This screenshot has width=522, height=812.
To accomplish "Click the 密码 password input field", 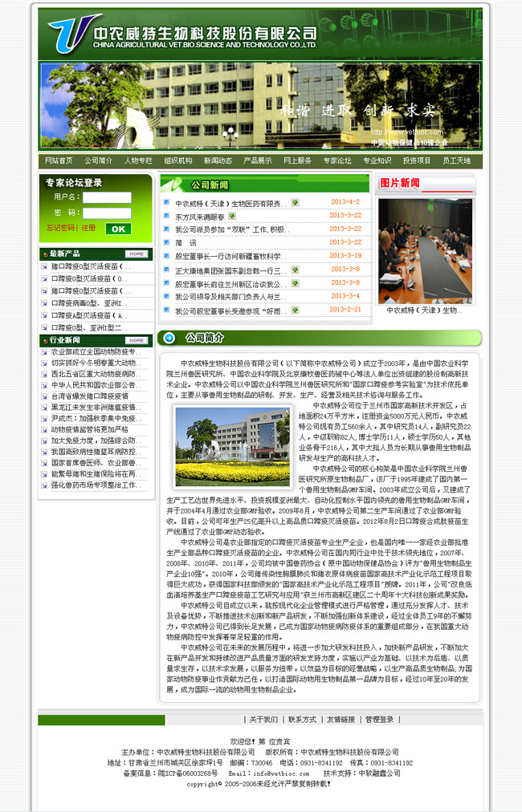I will coord(108,213).
